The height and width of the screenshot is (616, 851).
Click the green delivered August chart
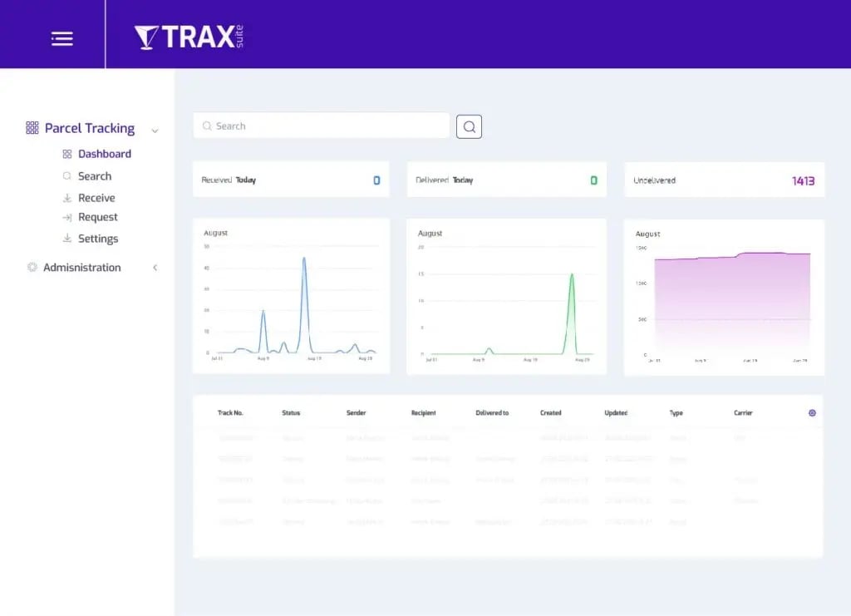click(506, 297)
